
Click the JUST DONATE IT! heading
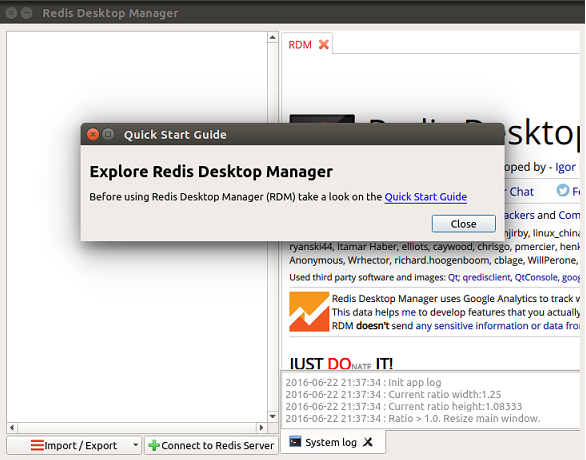(x=341, y=364)
